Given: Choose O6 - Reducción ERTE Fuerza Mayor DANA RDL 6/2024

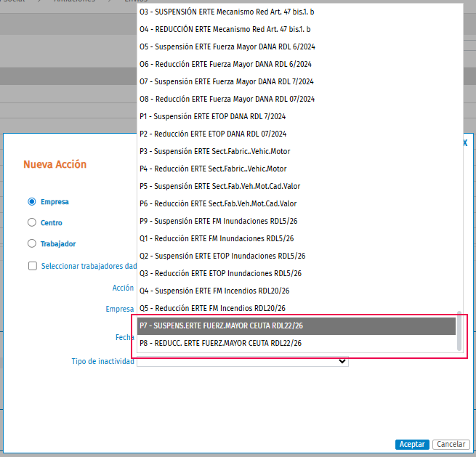Looking at the screenshot, I should click(x=297, y=65).
